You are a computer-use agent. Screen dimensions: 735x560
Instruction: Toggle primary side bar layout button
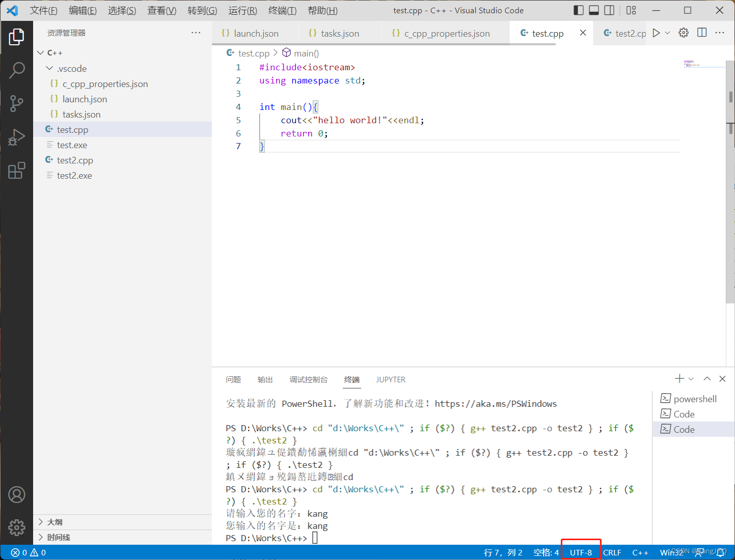(x=579, y=10)
